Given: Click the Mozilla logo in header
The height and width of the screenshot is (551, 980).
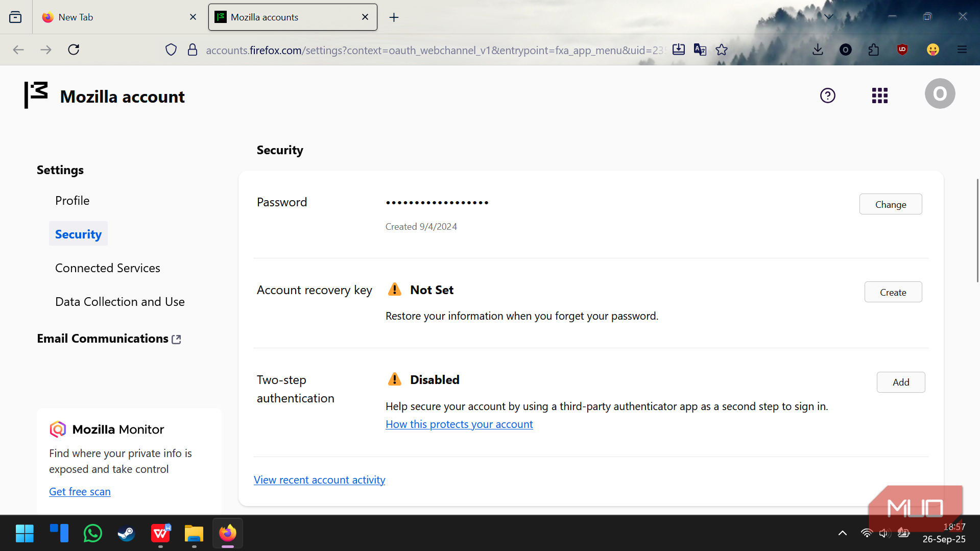Looking at the screenshot, I should 36,95.
